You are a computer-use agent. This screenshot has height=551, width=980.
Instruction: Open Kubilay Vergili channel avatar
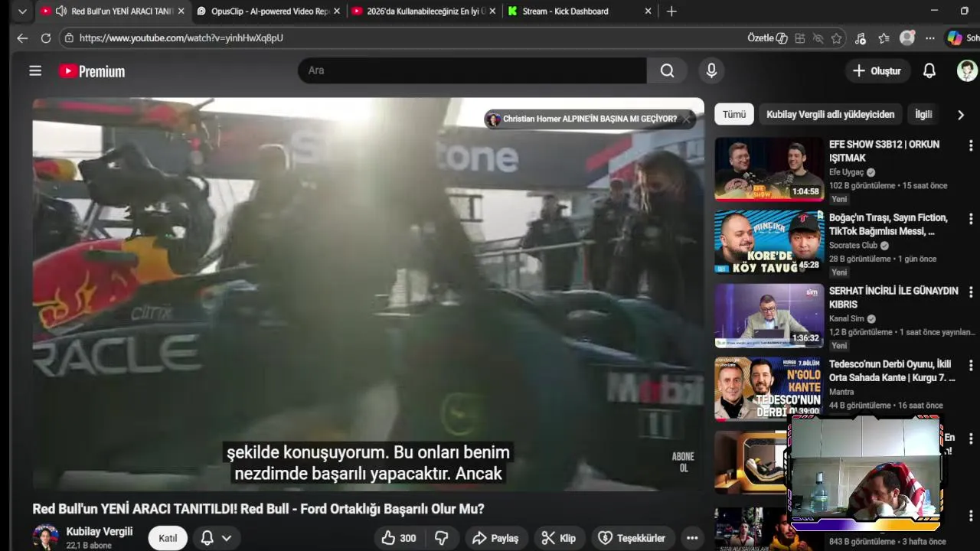pos(45,537)
